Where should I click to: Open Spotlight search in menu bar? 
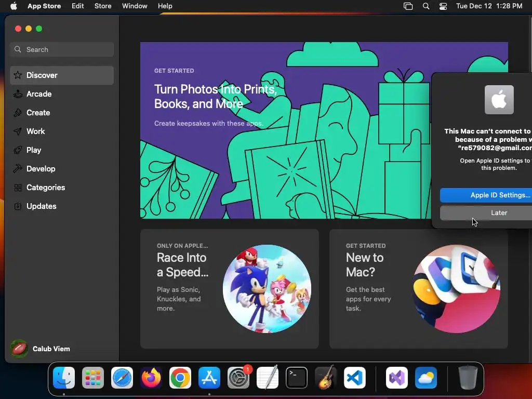[x=426, y=6]
